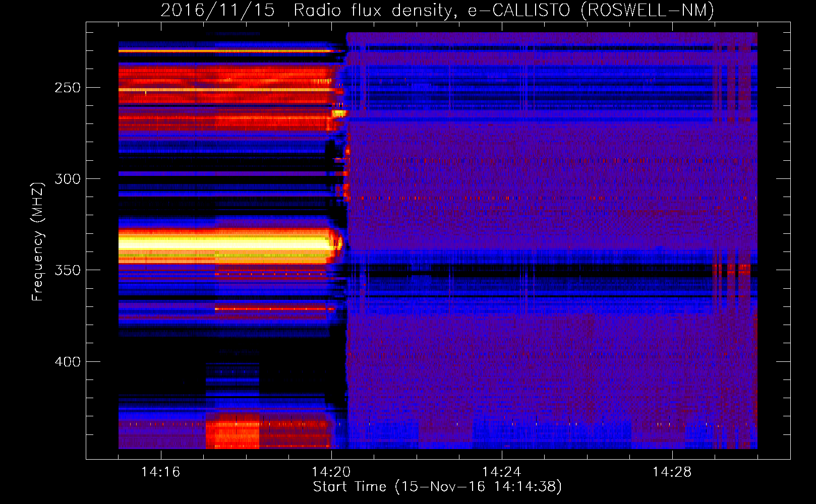
Task: Click the 300 frequency tick label
Action: click(68, 179)
